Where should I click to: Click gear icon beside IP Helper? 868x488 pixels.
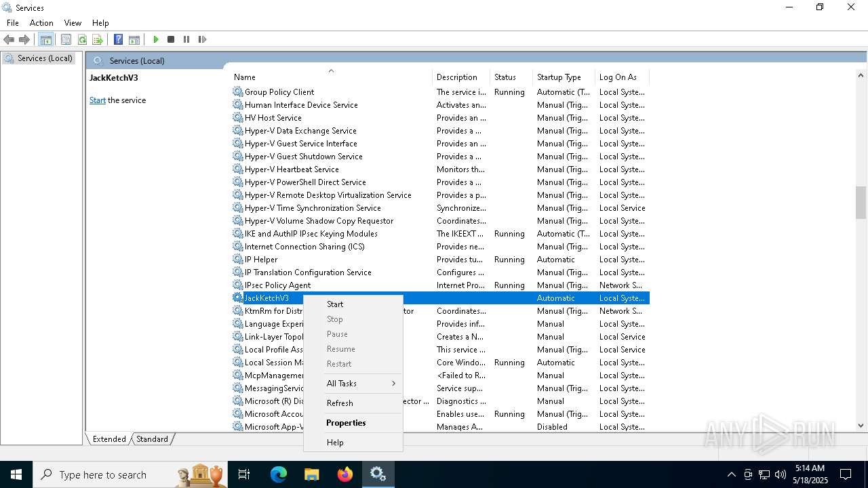[237, 260]
